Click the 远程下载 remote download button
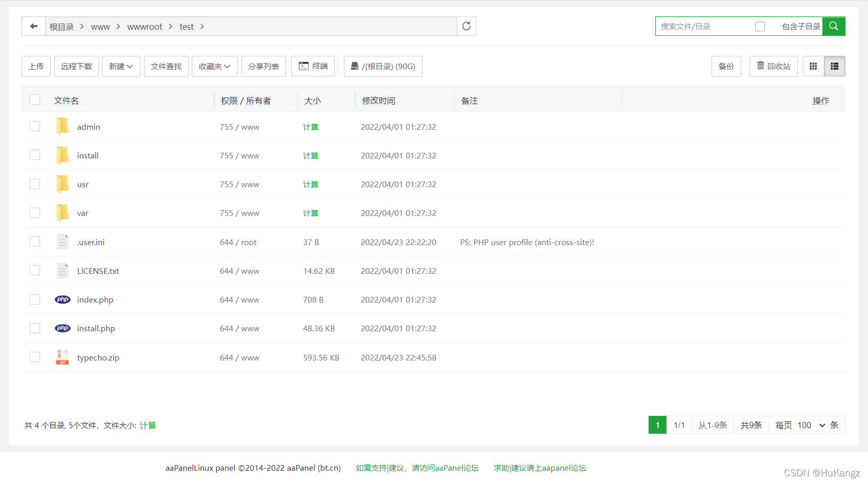 coord(76,66)
